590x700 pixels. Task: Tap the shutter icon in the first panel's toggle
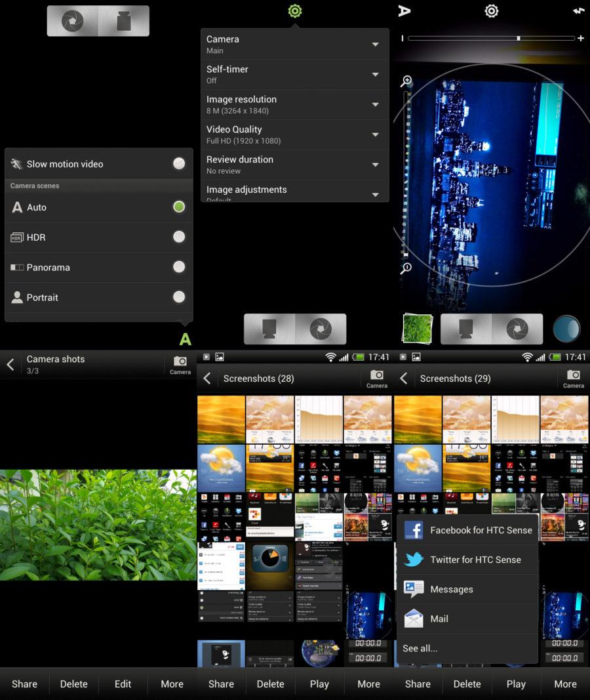point(72,20)
